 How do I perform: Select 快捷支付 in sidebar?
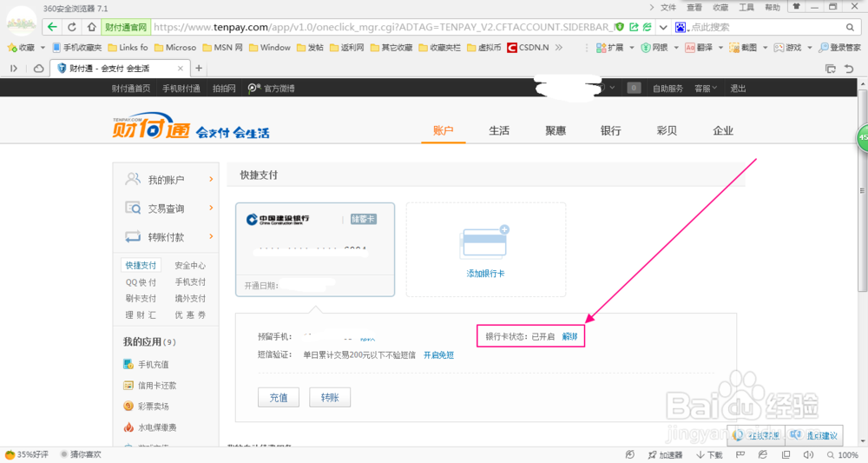click(x=141, y=265)
